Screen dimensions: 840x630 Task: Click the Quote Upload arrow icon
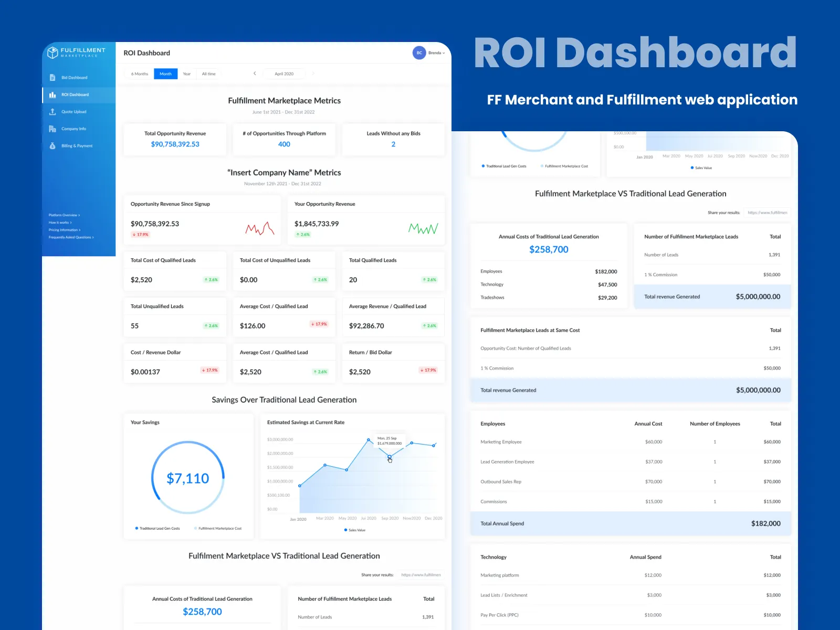pyautogui.click(x=52, y=112)
